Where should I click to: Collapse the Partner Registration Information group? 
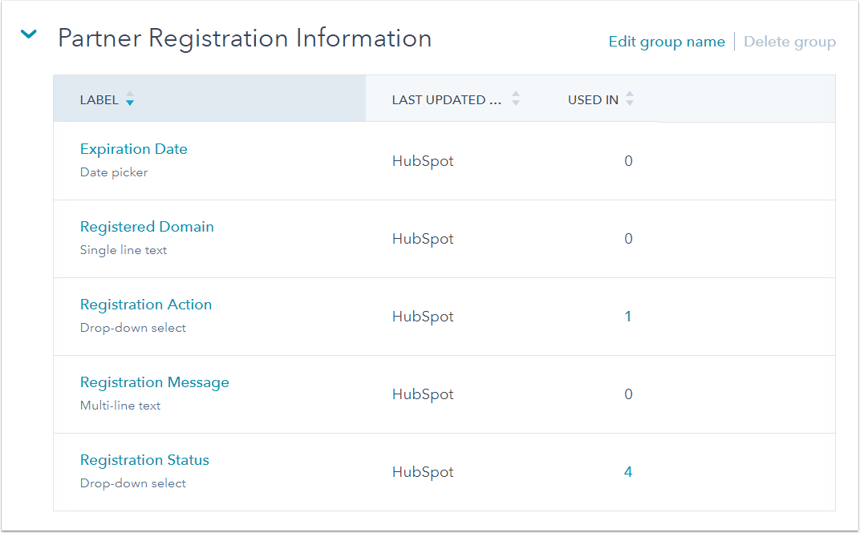(x=29, y=35)
